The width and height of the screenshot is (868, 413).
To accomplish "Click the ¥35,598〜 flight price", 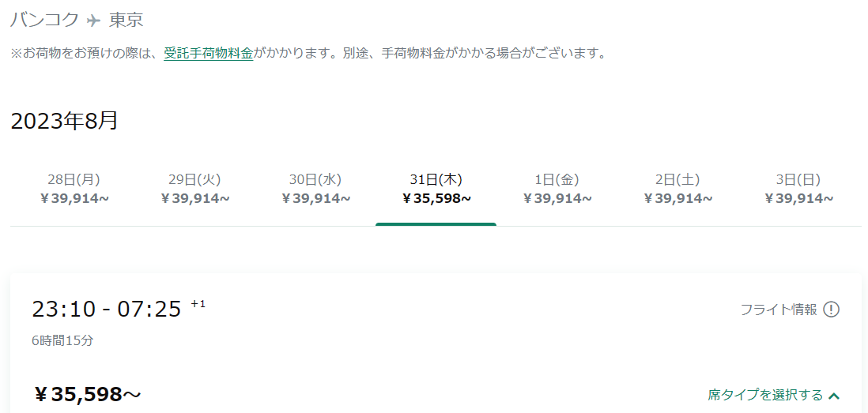I will point(88,394).
